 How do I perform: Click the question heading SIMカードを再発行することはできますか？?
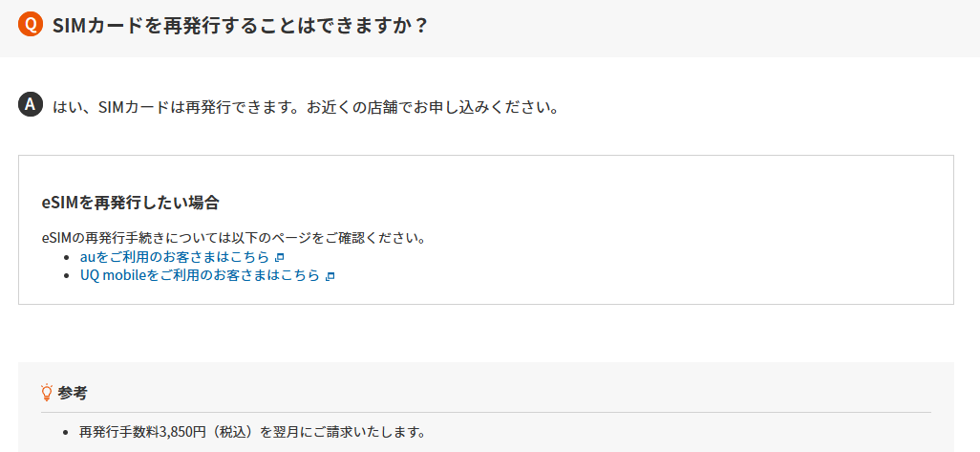pyautogui.click(x=241, y=26)
